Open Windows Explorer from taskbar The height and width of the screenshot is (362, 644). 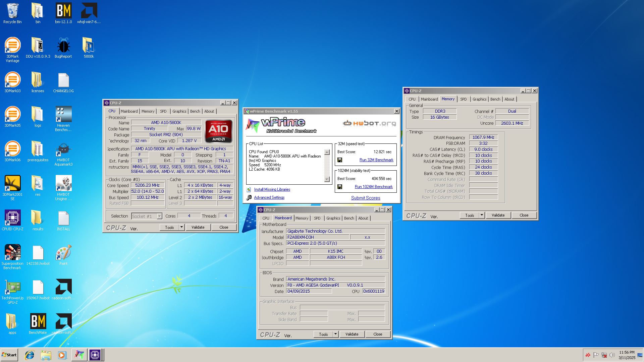pos(46,355)
